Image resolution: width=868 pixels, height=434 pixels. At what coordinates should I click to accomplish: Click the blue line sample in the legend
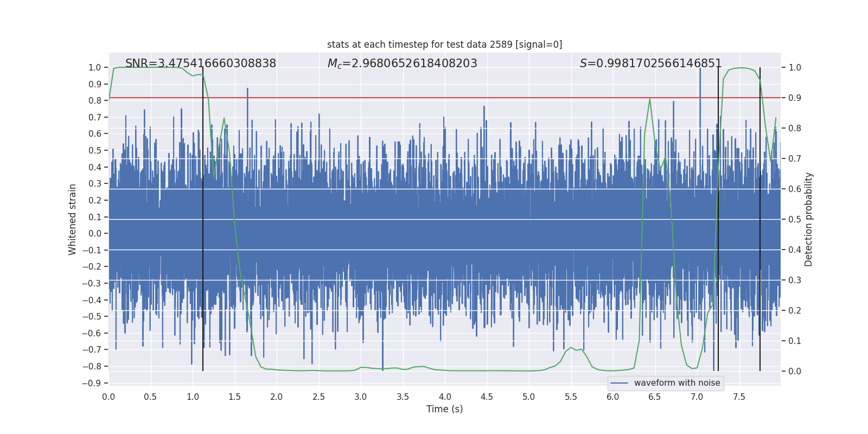[x=620, y=383]
